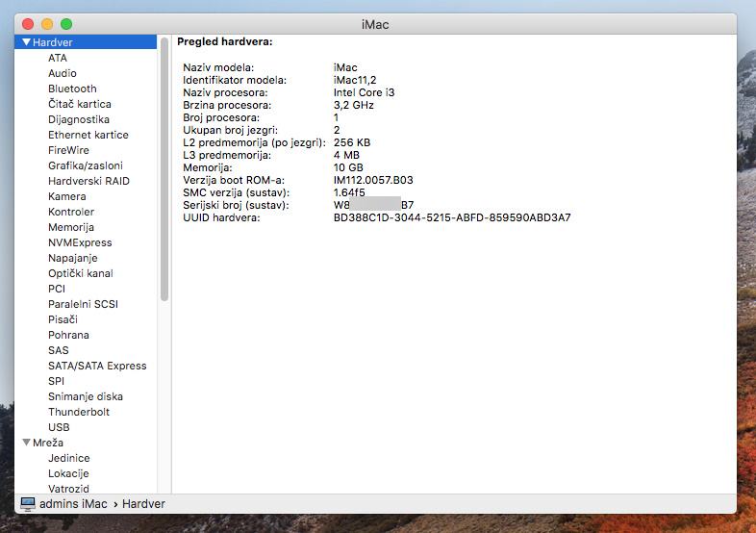Select Čitač kartica entry
The width and height of the screenshot is (756, 533).
pyautogui.click(x=80, y=104)
